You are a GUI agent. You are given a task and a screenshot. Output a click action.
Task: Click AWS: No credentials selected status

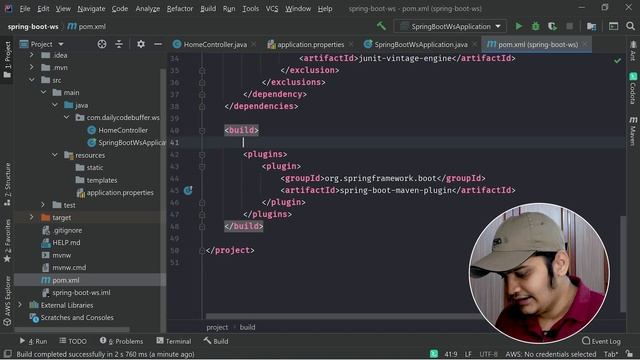coord(550,354)
